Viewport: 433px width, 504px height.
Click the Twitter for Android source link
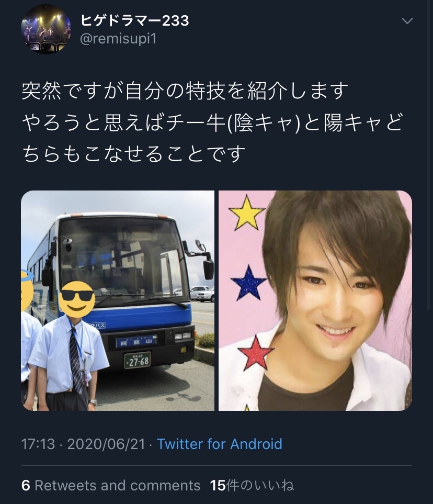[x=220, y=444]
